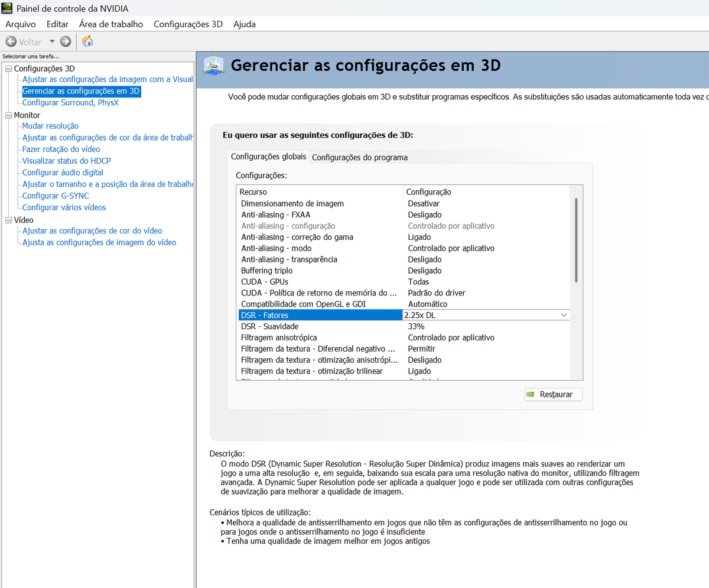Collapse the Vídeo tree node
The height and width of the screenshot is (588, 709).
8,220
